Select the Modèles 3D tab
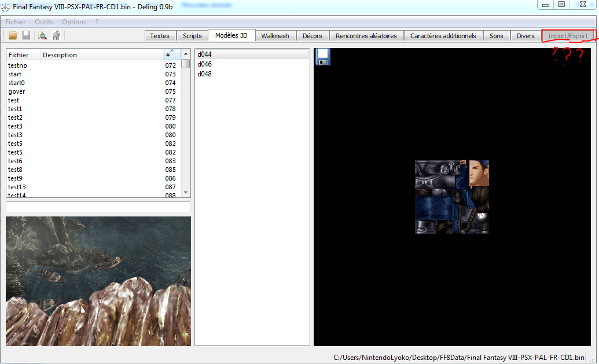 [231, 35]
